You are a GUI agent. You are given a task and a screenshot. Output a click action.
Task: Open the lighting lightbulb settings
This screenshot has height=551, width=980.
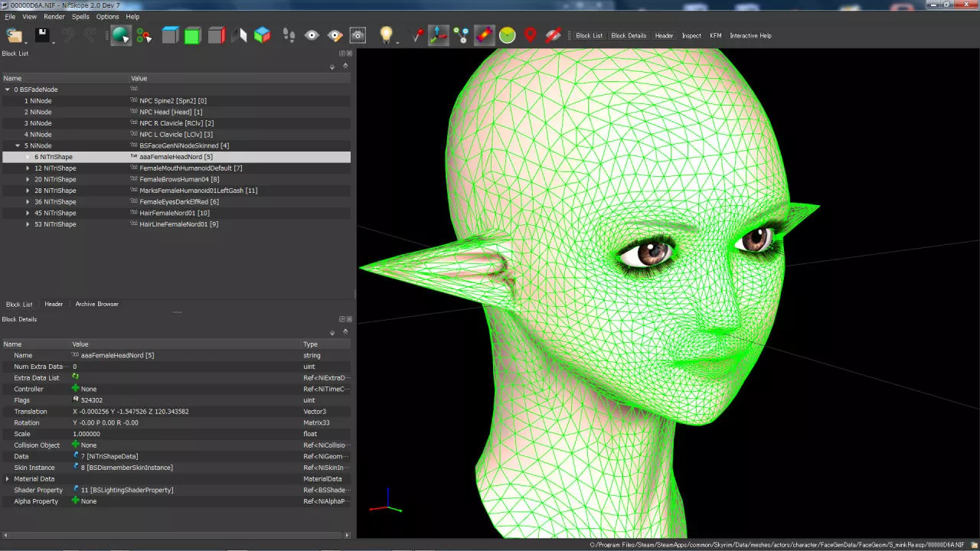click(387, 35)
